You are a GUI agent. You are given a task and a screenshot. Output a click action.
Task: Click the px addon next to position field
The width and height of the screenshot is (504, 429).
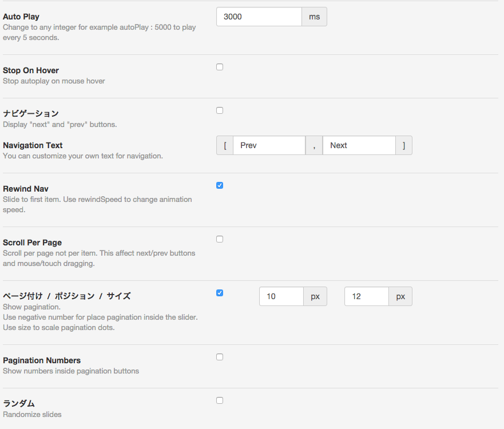[x=315, y=296]
